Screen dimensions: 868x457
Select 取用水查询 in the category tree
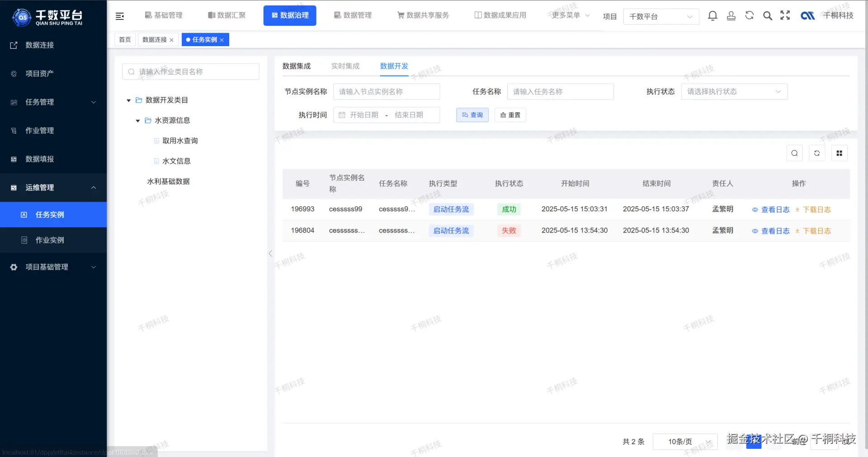(180, 141)
